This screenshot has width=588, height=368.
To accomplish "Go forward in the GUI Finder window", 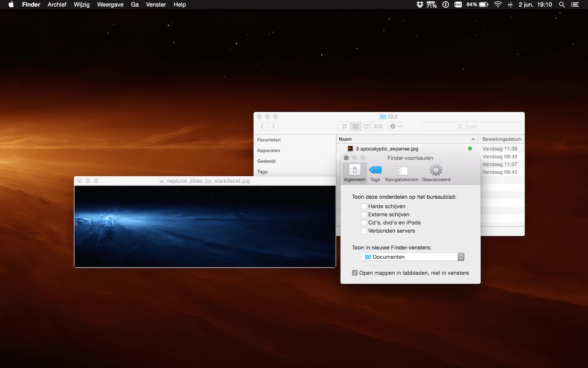I will tap(274, 126).
